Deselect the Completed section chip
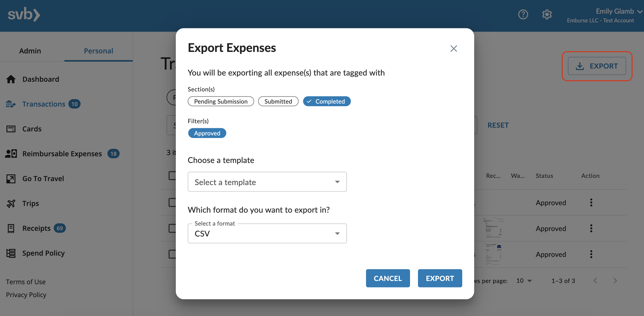 click(327, 101)
